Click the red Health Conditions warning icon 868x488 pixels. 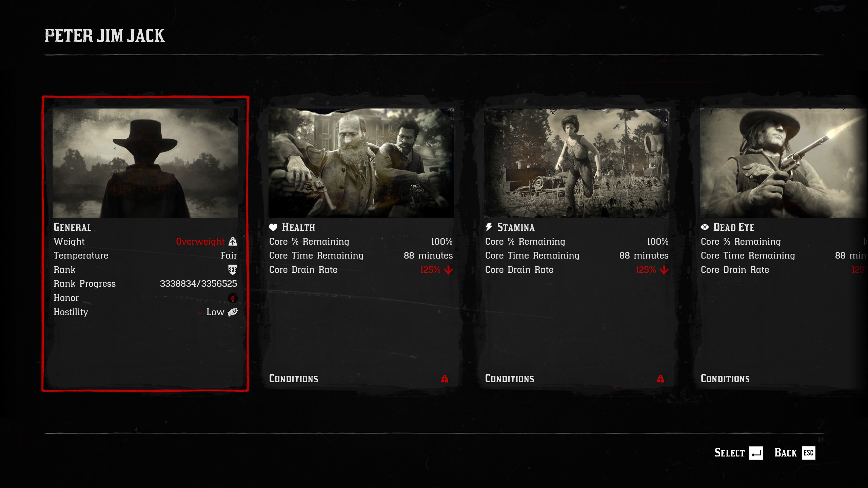pos(445,379)
